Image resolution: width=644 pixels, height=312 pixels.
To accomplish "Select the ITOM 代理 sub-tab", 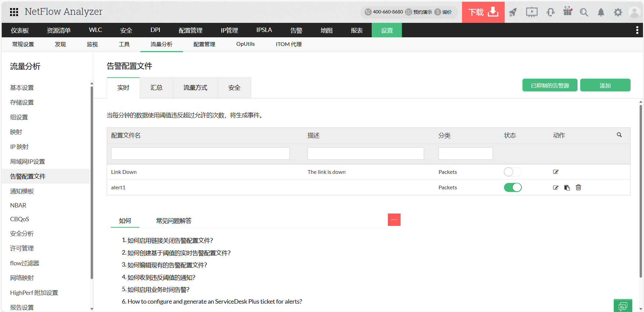I will pos(289,44).
